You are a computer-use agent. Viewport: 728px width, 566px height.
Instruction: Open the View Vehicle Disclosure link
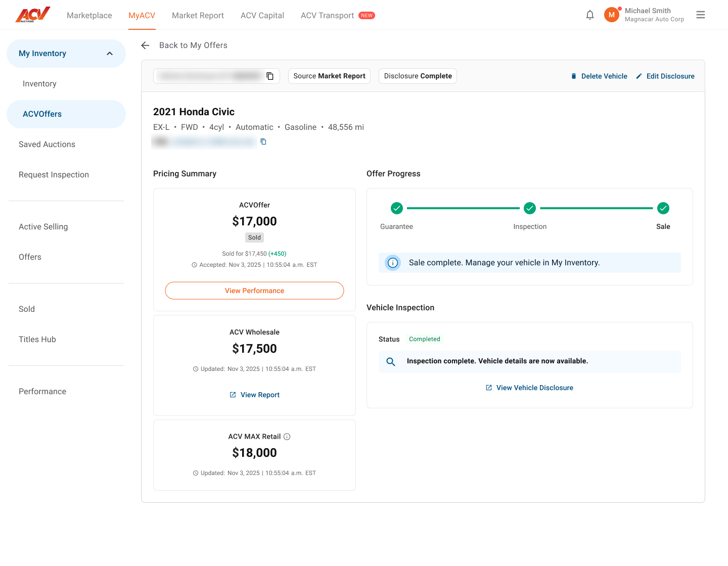point(535,388)
